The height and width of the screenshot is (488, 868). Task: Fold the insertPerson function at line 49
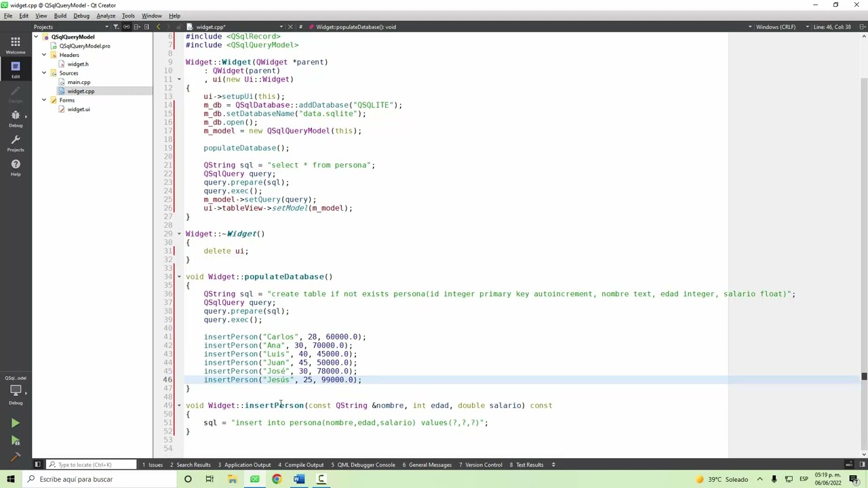[x=180, y=405]
